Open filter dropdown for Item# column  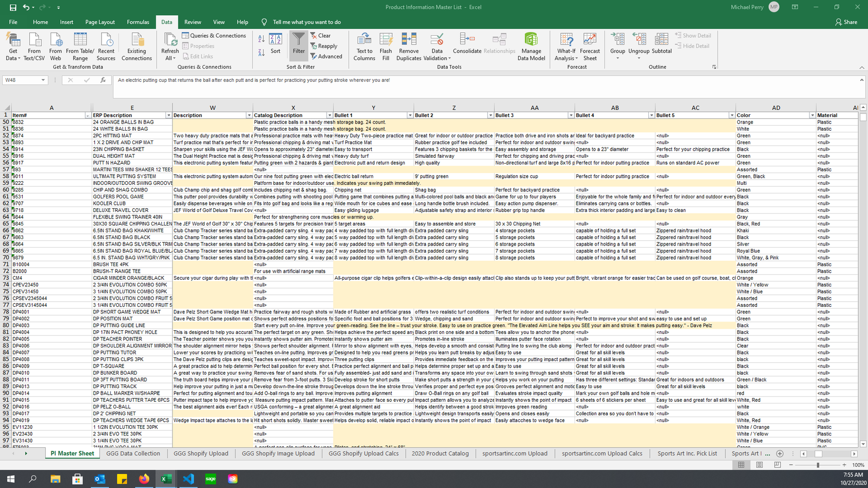(x=88, y=115)
